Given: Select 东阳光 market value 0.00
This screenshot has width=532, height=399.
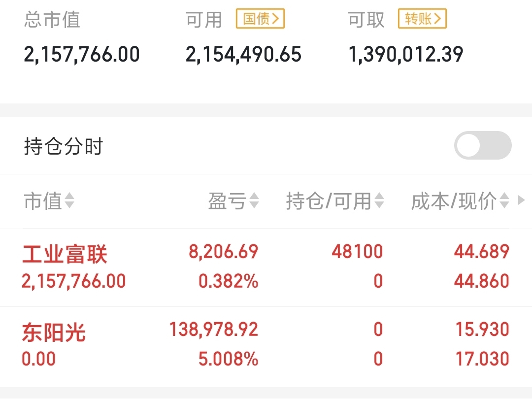Looking at the screenshot, I should pyautogui.click(x=39, y=359).
